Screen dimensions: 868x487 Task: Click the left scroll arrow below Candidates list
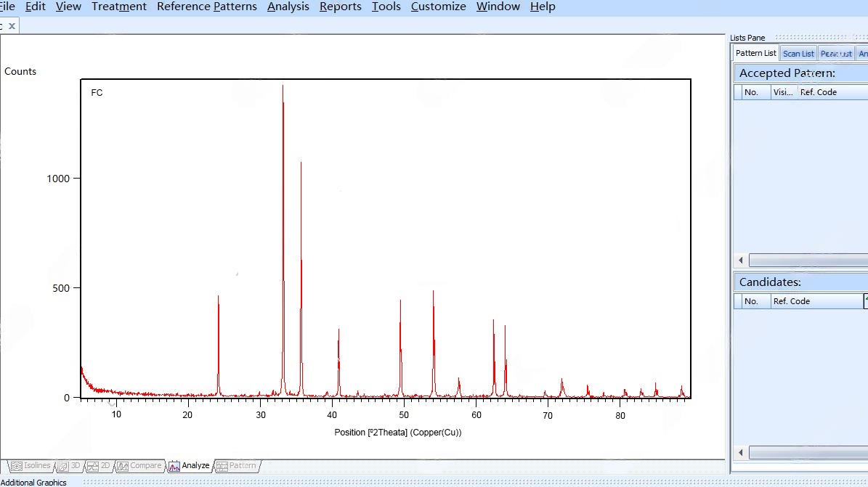pyautogui.click(x=739, y=451)
